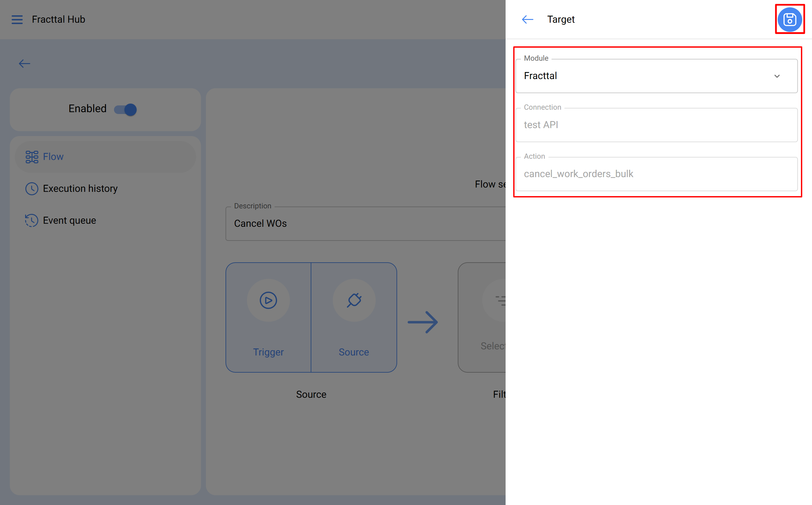Expand the Module dropdown chevron
This screenshot has width=812, height=505.
[776, 76]
